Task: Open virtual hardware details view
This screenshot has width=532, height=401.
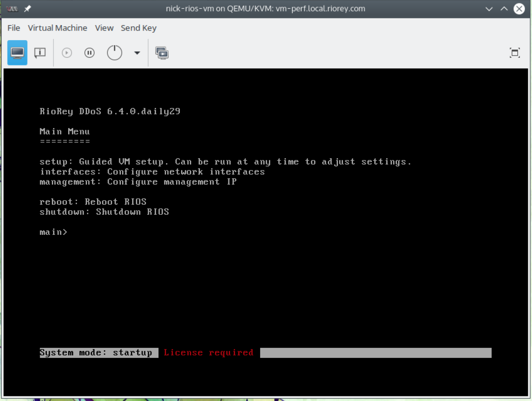Action: pos(40,53)
